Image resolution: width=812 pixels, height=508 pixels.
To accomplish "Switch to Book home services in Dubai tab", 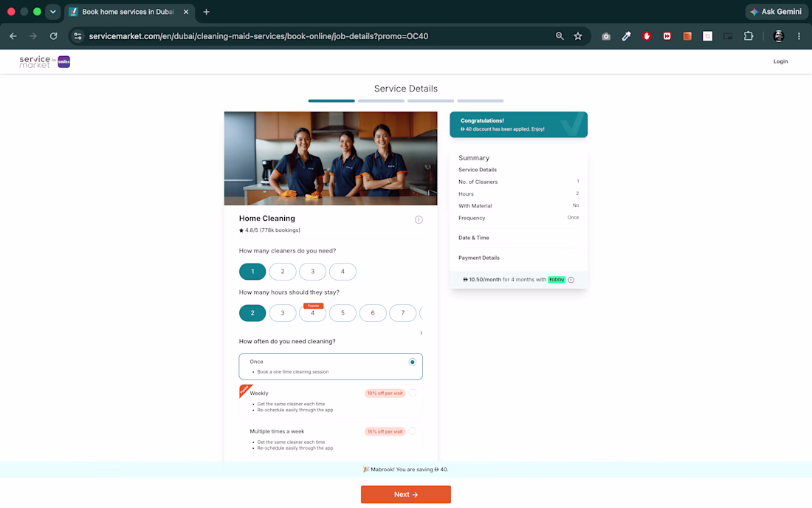I will point(128,12).
